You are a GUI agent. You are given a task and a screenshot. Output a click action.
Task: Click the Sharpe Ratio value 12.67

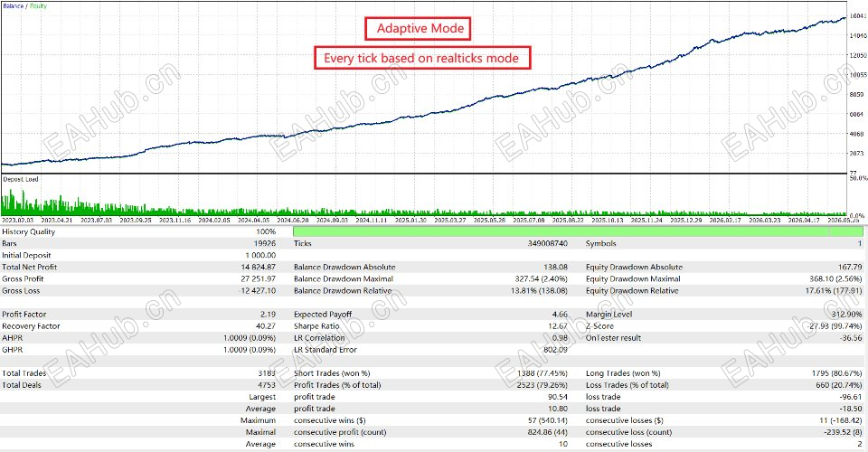pyautogui.click(x=558, y=326)
